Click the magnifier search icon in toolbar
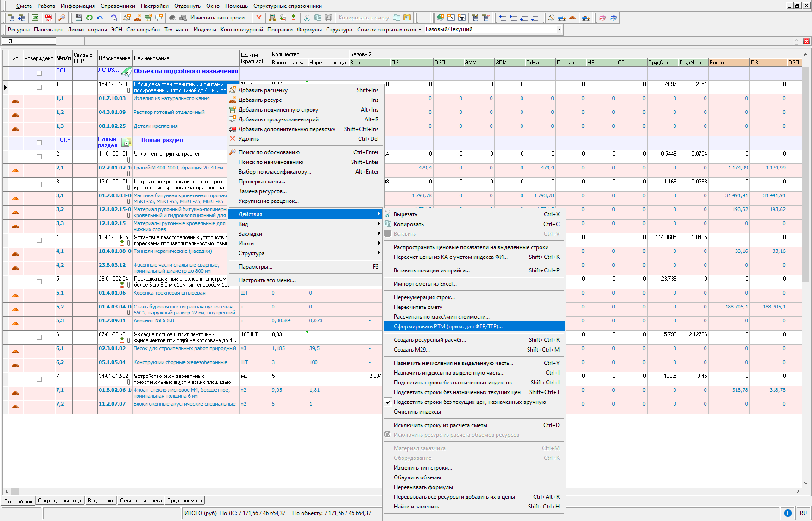Viewport: 812px width, 521px height. tap(61, 18)
